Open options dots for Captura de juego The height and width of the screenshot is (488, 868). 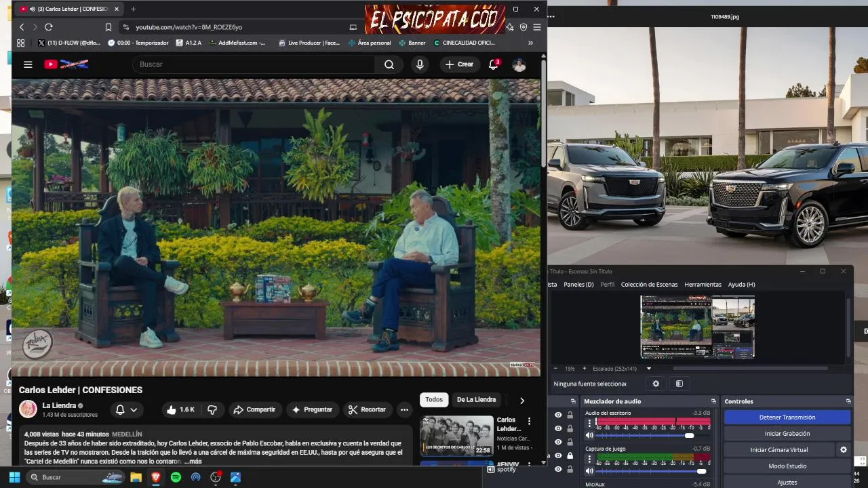pos(589,459)
